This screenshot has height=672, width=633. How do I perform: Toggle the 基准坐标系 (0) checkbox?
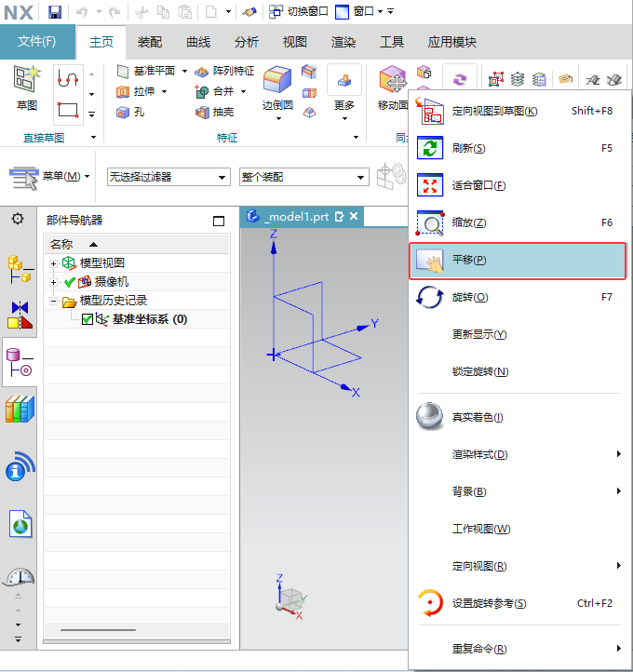click(88, 319)
